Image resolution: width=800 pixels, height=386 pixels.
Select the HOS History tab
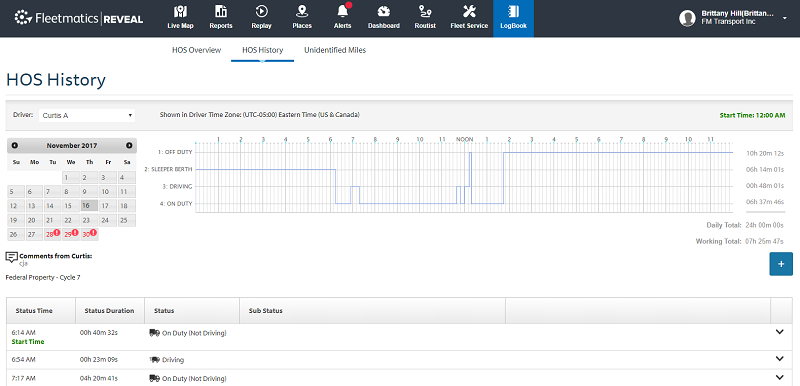pyautogui.click(x=262, y=50)
